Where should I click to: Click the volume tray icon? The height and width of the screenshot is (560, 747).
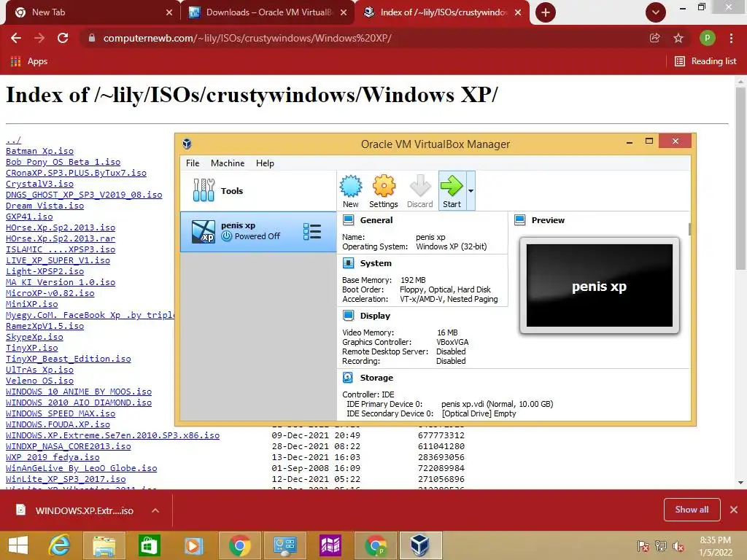(x=678, y=546)
